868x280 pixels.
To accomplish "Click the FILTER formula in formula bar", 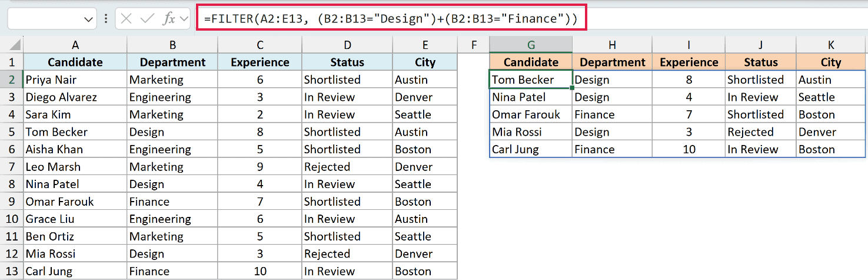I will point(391,18).
